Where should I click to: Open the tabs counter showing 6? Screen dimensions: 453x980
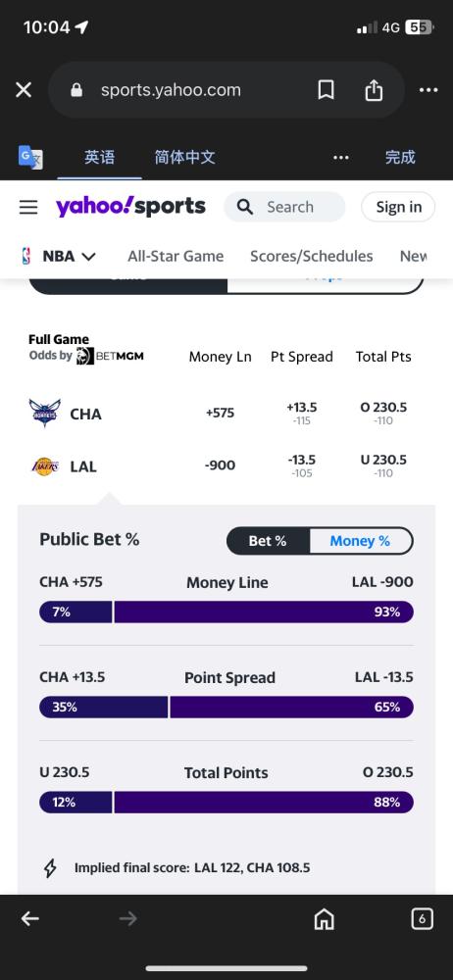click(423, 919)
